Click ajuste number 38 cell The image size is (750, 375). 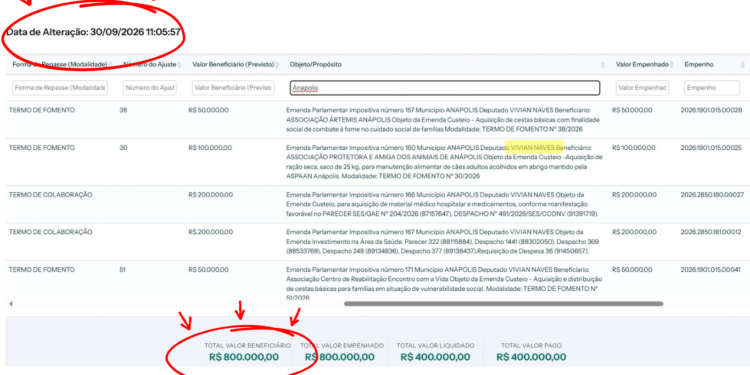pyautogui.click(x=123, y=110)
